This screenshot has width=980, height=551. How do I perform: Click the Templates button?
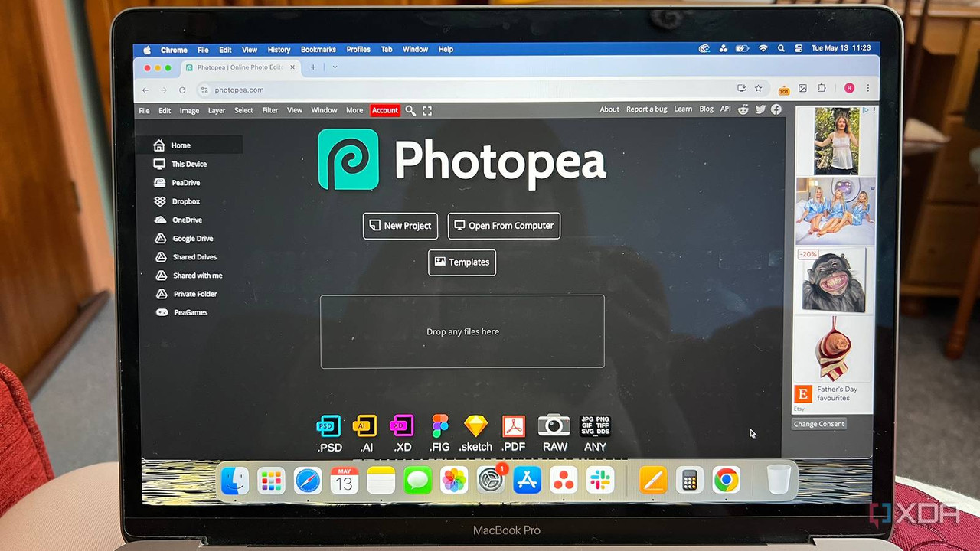point(462,262)
